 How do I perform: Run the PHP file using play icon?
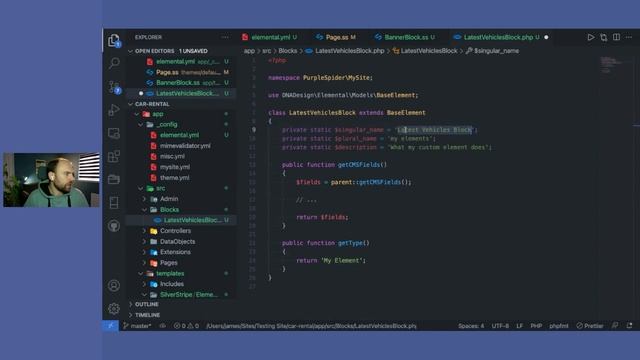[591, 37]
